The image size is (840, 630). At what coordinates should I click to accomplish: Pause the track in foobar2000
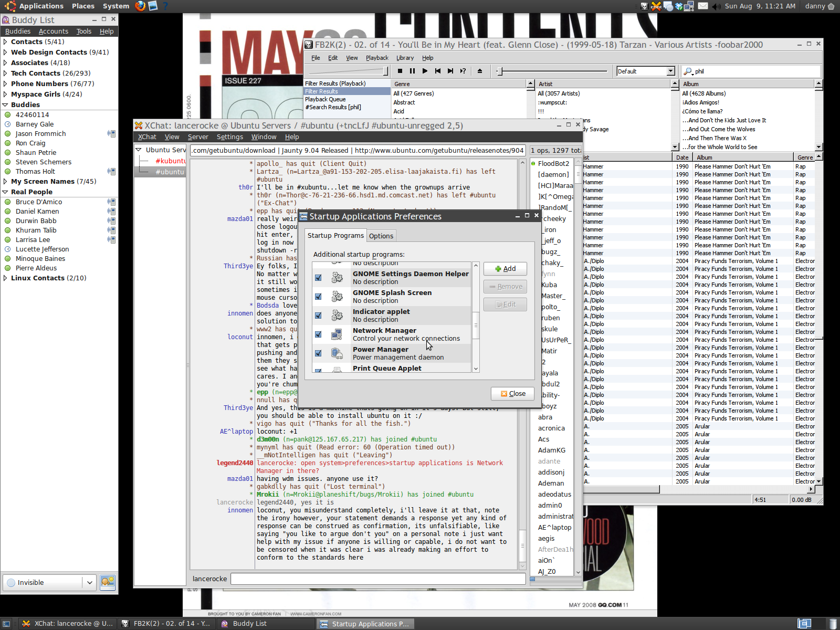pos(413,71)
